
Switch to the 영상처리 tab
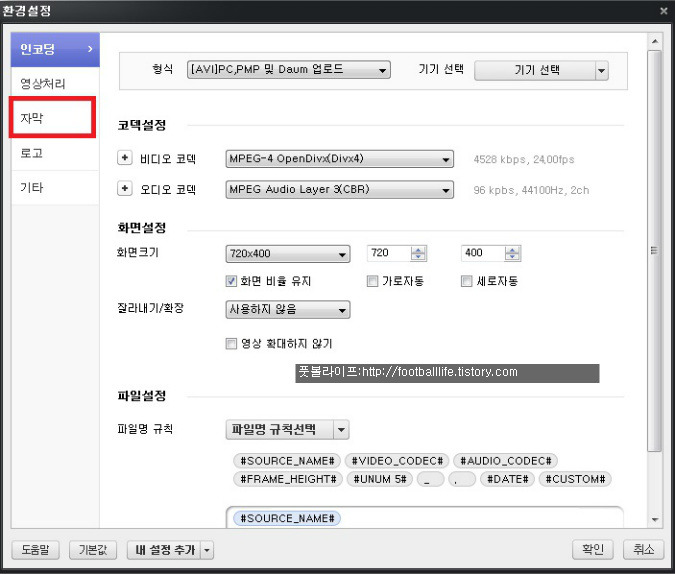pyautogui.click(x=55, y=84)
